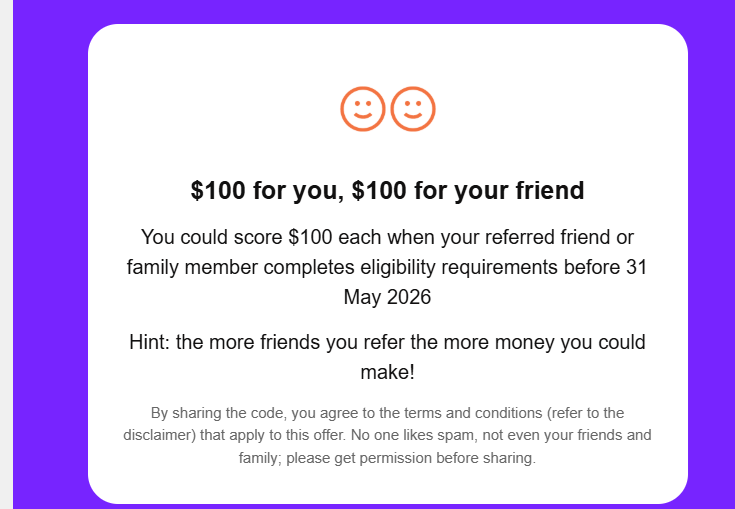Click the "May 2026" deadline line
Viewport: 735px width, 509px height.
point(387,297)
